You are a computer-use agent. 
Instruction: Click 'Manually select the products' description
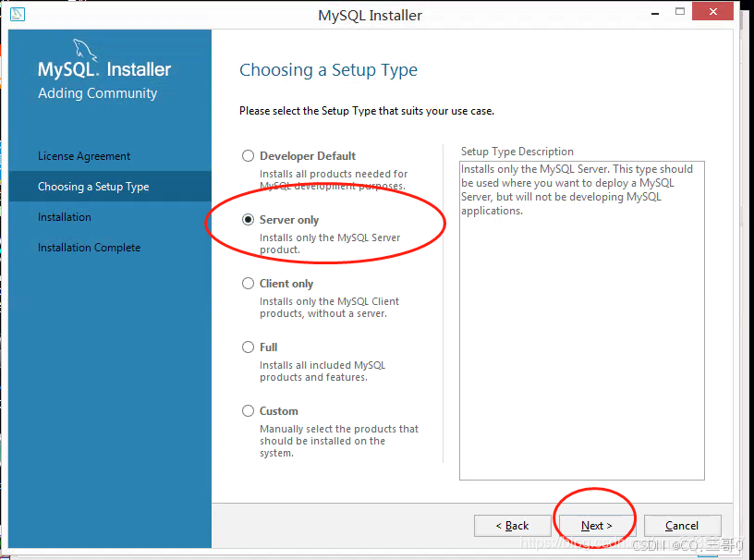tap(339, 441)
